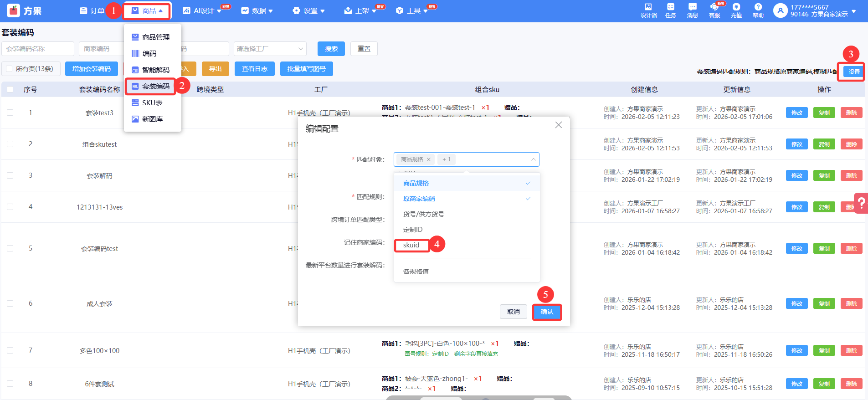Viewport: 868px width, 400px height.
Task: Click the 充值 recharge icon
Action: (736, 10)
